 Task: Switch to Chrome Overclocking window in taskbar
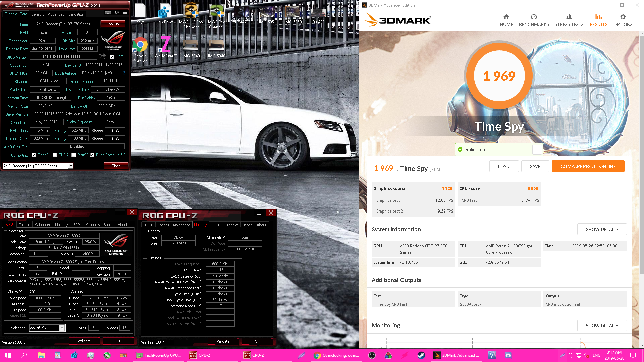[336, 355]
